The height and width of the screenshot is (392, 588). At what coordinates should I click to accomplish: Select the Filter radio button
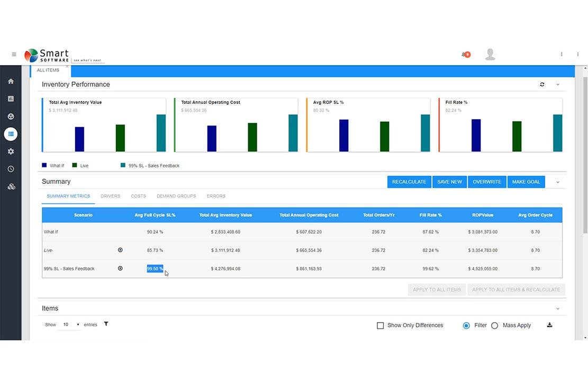(466, 326)
